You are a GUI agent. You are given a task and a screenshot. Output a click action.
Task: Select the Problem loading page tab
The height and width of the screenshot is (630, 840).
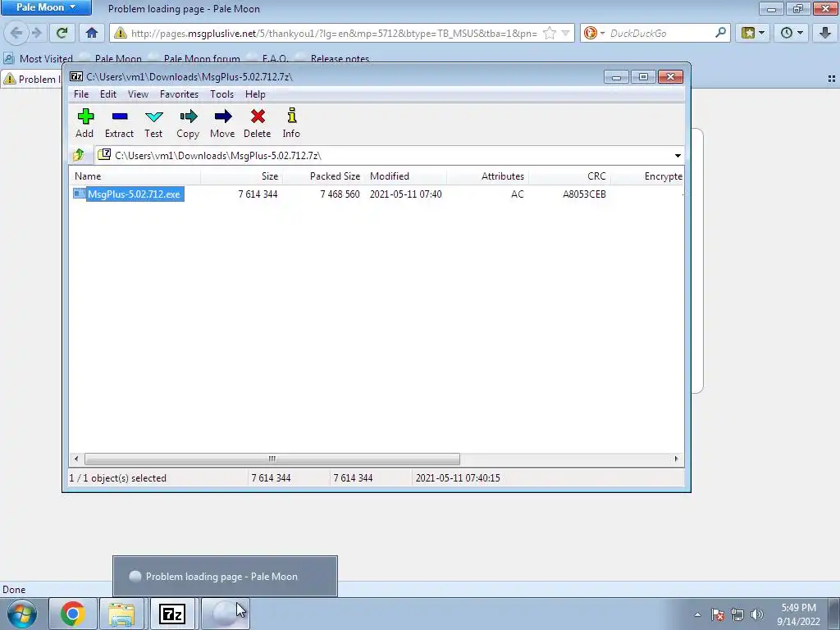pos(32,80)
